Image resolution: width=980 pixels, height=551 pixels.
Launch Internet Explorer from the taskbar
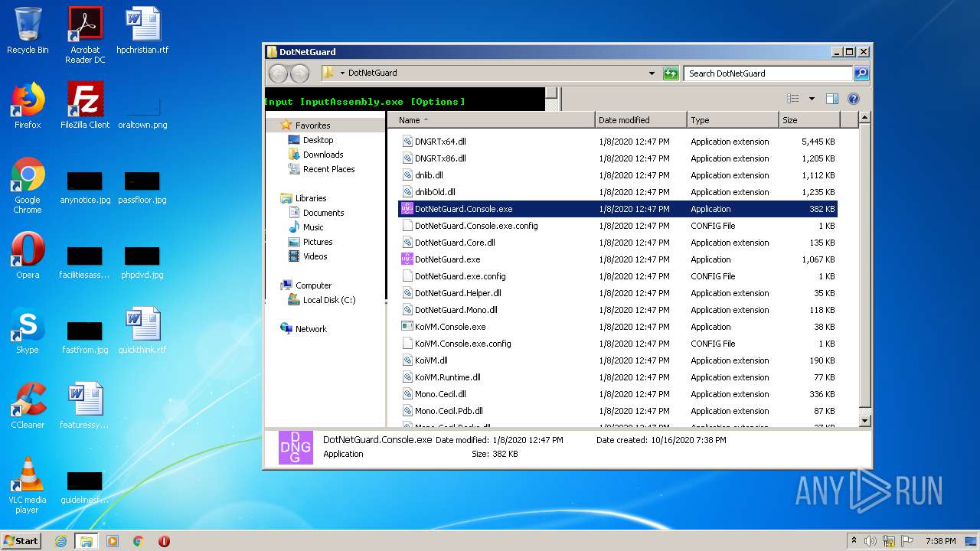tap(60, 541)
